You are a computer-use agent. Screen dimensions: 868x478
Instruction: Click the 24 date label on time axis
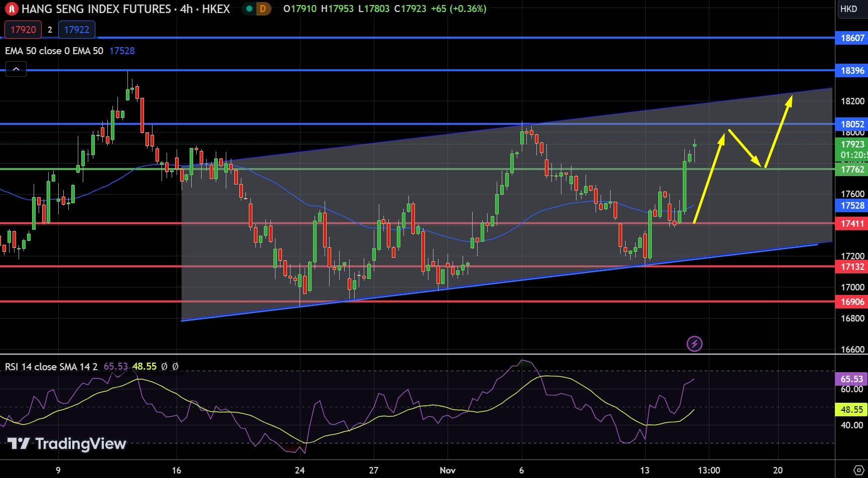click(300, 470)
